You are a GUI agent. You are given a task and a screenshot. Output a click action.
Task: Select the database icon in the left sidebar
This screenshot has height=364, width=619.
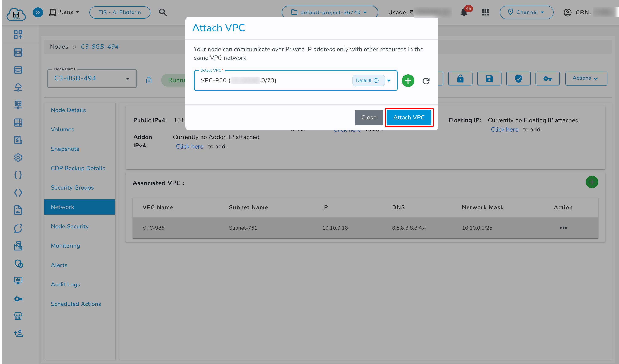pyautogui.click(x=18, y=70)
